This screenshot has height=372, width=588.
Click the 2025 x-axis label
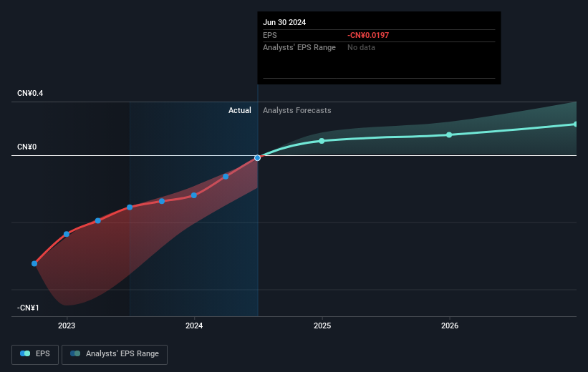pyautogui.click(x=322, y=326)
